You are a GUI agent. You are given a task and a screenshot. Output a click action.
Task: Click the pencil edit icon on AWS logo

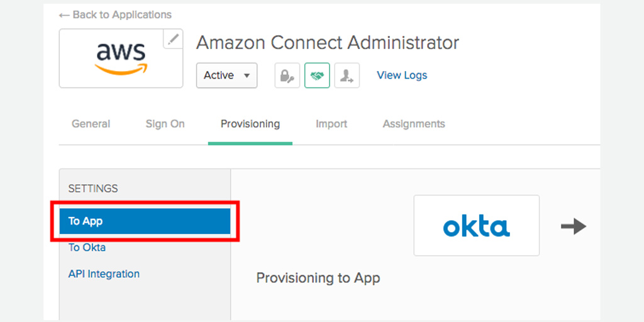point(173,39)
